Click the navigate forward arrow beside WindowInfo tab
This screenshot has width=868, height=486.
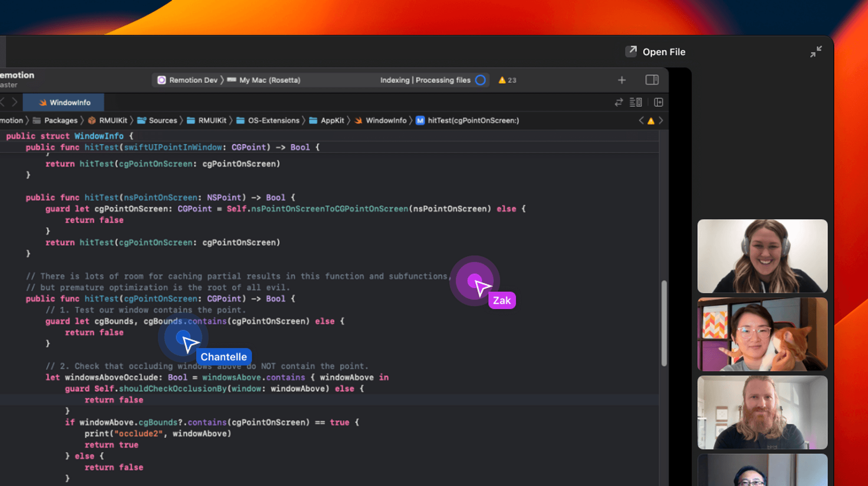pyautogui.click(x=15, y=102)
